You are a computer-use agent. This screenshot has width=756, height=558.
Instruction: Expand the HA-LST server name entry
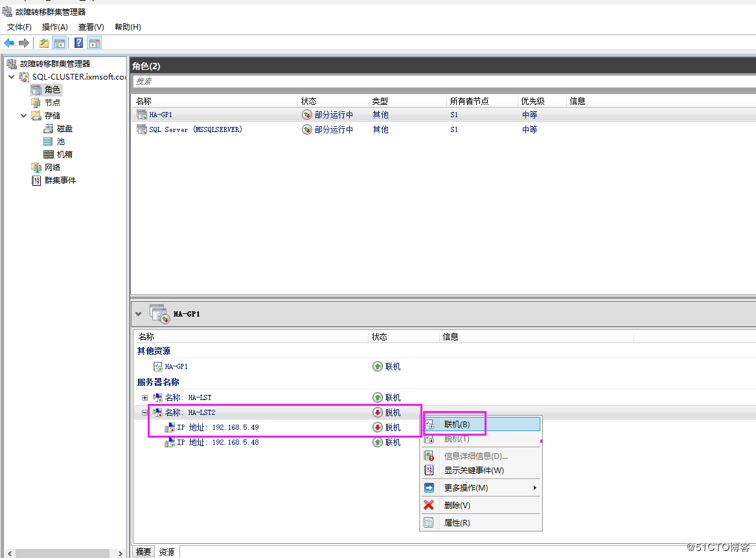144,397
